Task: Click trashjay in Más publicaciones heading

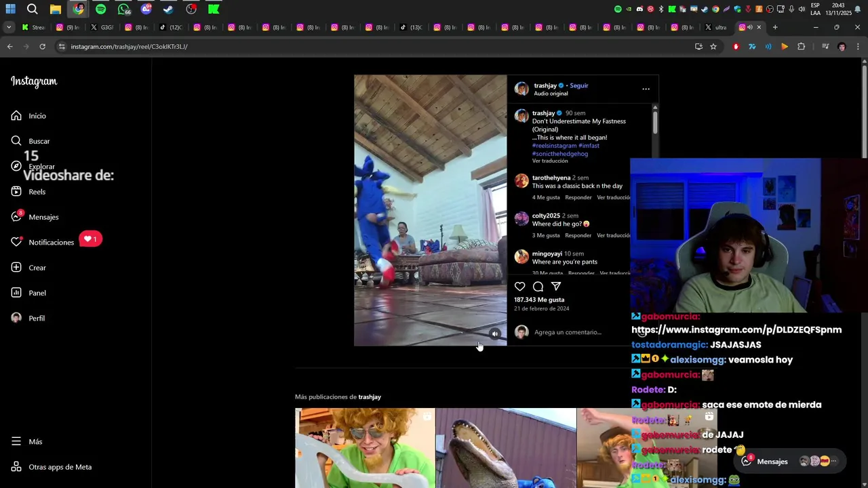Action: pyautogui.click(x=370, y=396)
